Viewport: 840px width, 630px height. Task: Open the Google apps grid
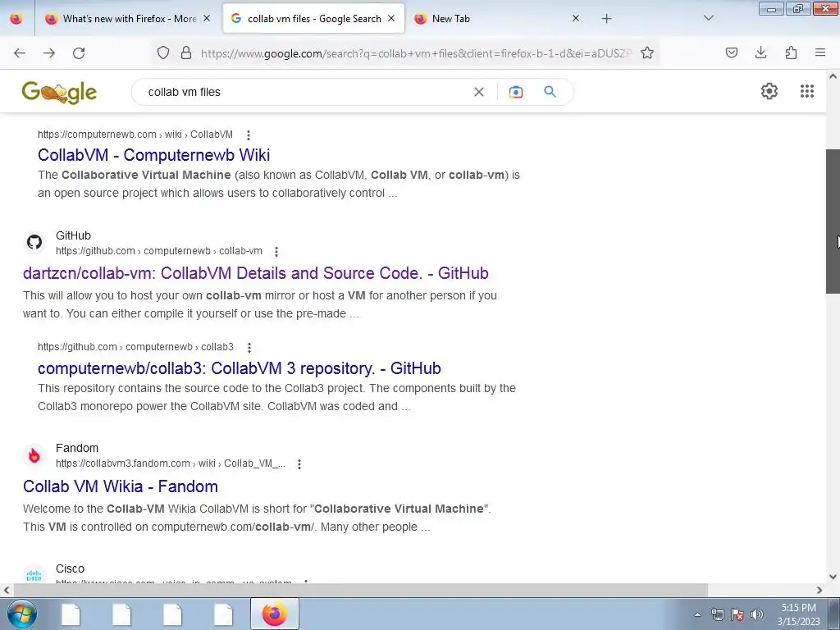click(807, 91)
